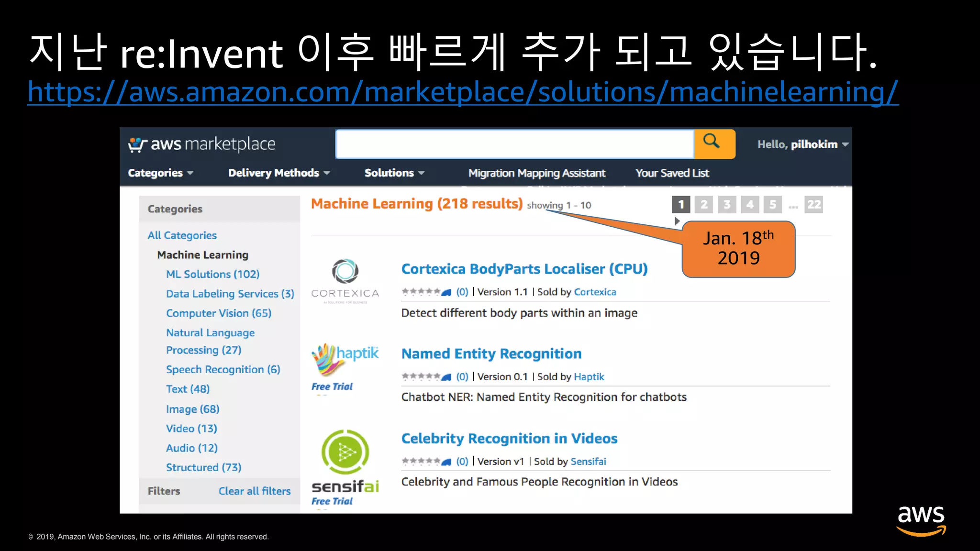980x551 pixels.
Task: Expand the Categories dropdown menu
Action: click(x=160, y=173)
